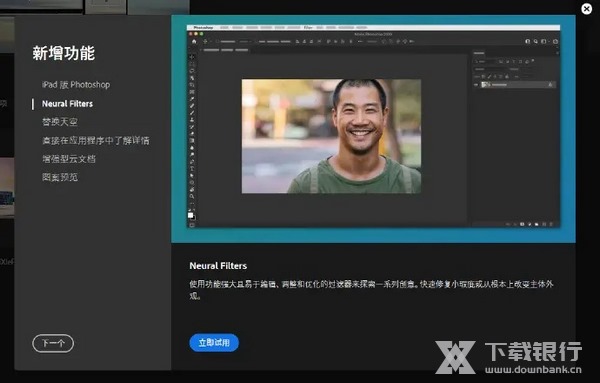The height and width of the screenshot is (383, 600).
Task: Click the Neural Filters preview image
Action: click(373, 129)
